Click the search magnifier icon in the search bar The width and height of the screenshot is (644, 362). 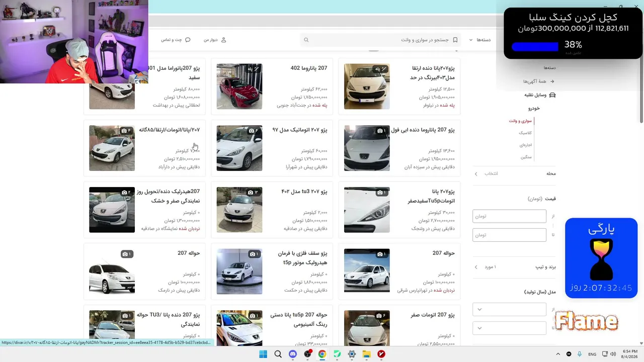click(x=306, y=40)
